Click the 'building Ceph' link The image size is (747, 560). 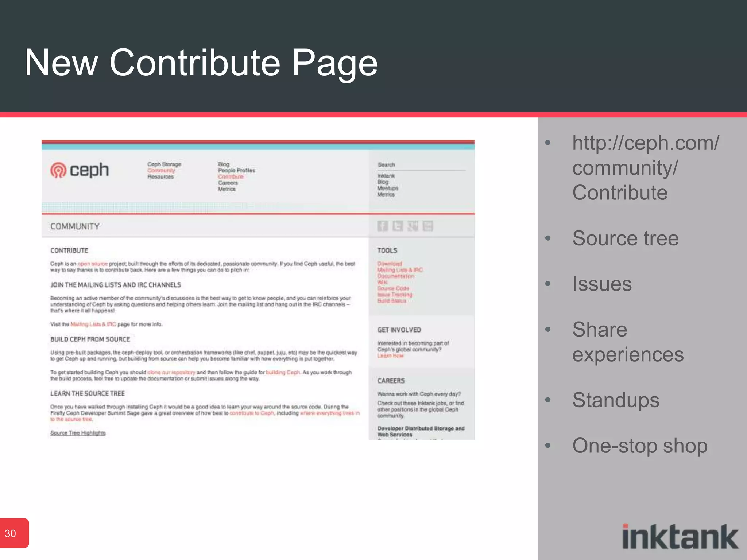pos(283,373)
